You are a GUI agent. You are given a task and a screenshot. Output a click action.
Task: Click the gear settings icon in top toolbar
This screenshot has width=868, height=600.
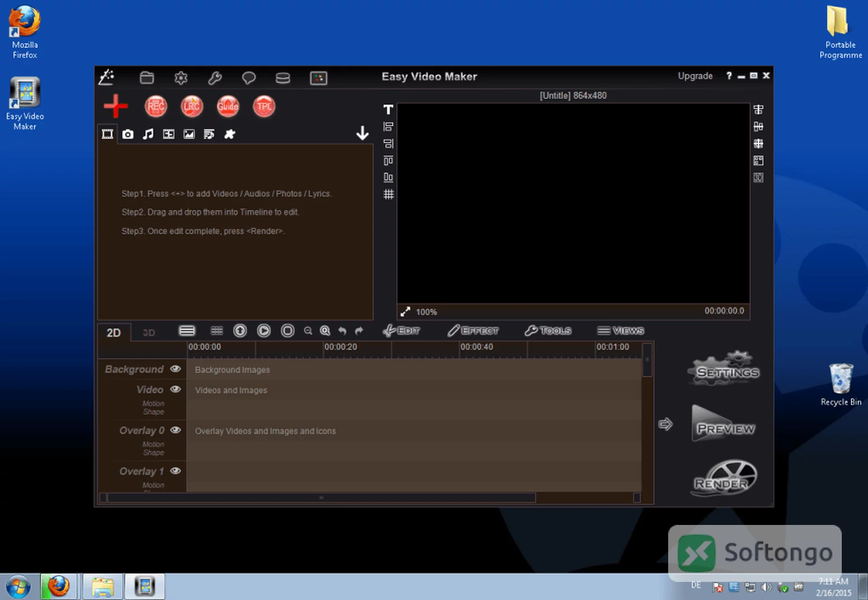pyautogui.click(x=181, y=78)
